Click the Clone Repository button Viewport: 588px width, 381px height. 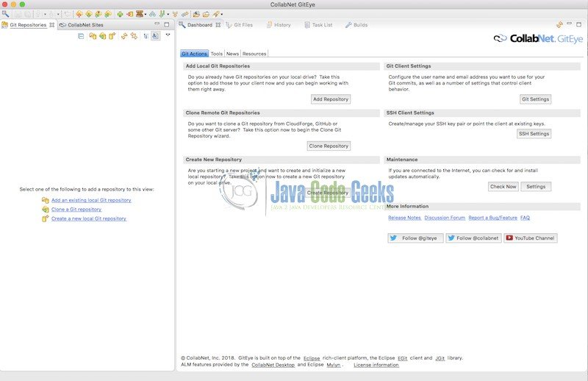[329, 146]
